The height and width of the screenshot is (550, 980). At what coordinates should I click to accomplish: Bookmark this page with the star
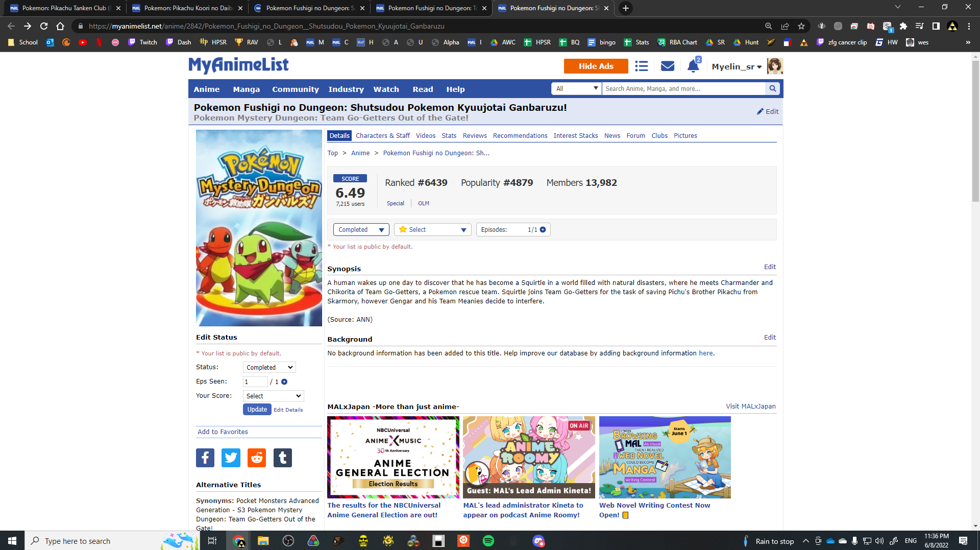pos(801,26)
